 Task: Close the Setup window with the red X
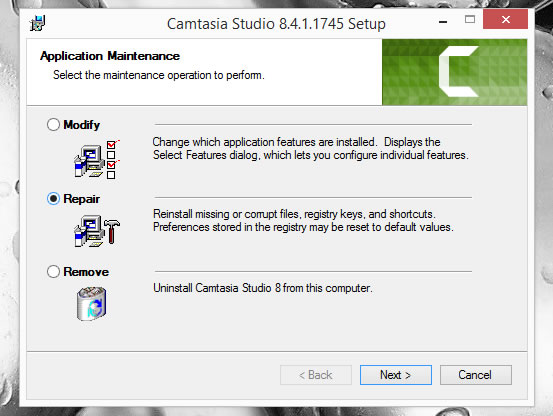505,19
